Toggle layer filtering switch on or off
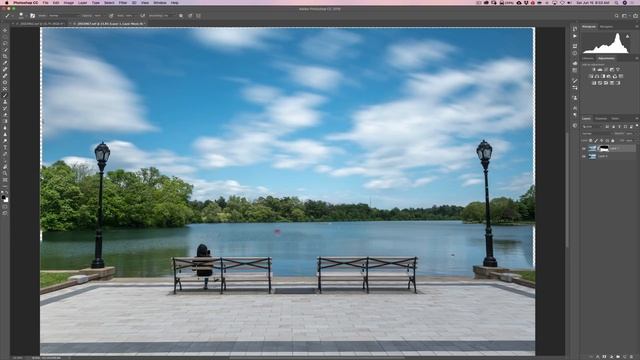640x360 pixels. [x=637, y=126]
